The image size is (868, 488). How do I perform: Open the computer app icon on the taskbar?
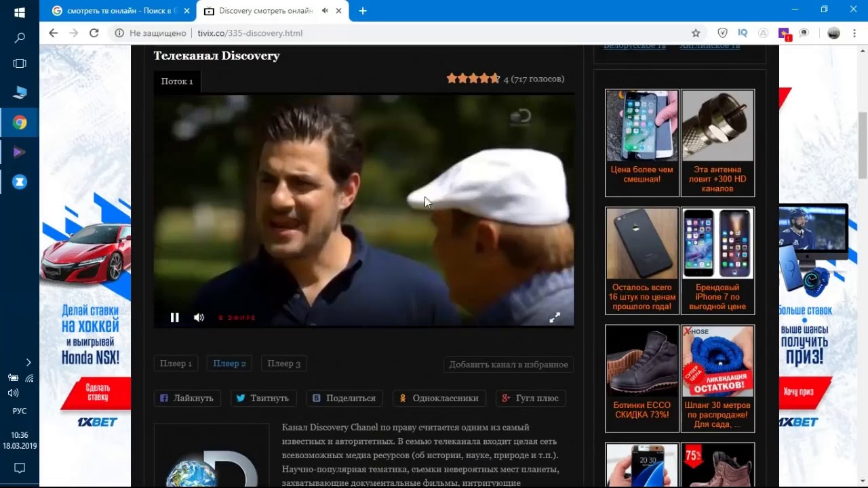click(x=20, y=93)
